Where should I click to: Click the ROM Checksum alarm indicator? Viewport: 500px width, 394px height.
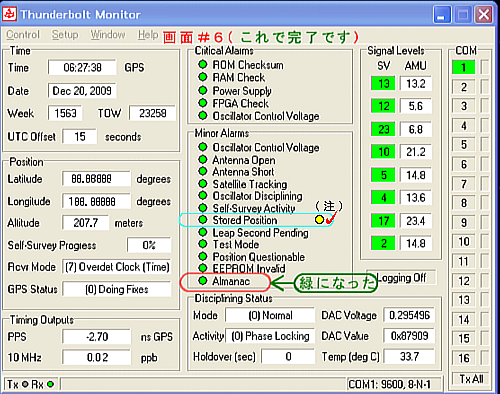[x=203, y=64]
